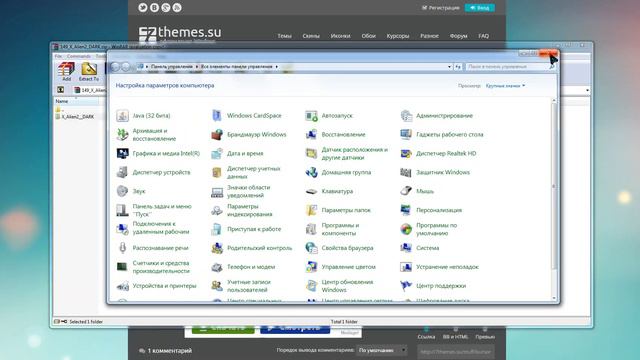Open Windows CardSpace icon
The width and height of the screenshot is (640, 360).
point(217,116)
